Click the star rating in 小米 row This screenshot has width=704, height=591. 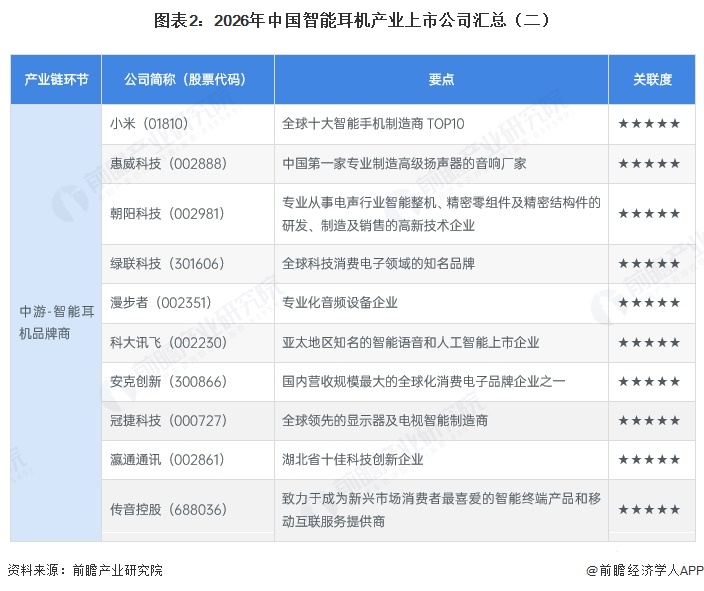[649, 124]
